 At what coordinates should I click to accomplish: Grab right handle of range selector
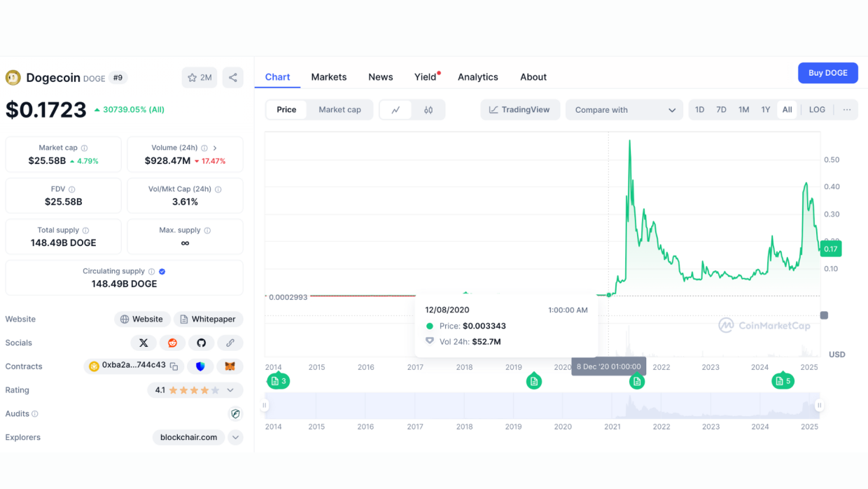coord(819,405)
